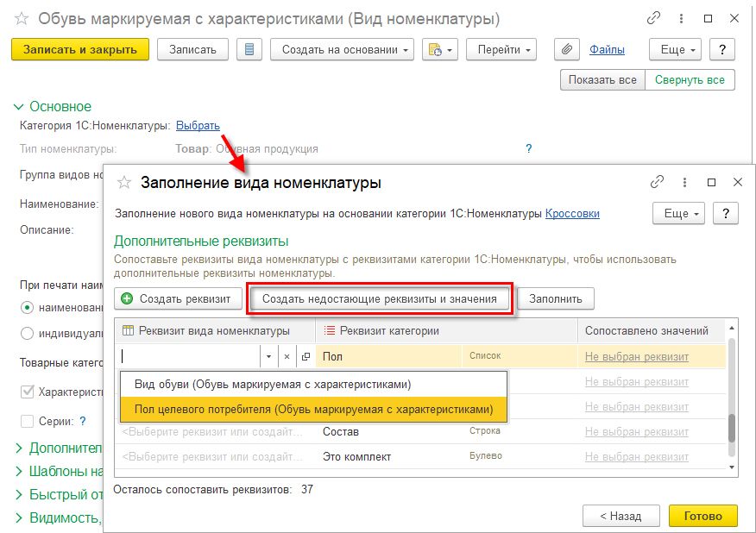This screenshot has width=756, height=533.
Task: Click the blue question mark next to Серии
Action: 83,421
